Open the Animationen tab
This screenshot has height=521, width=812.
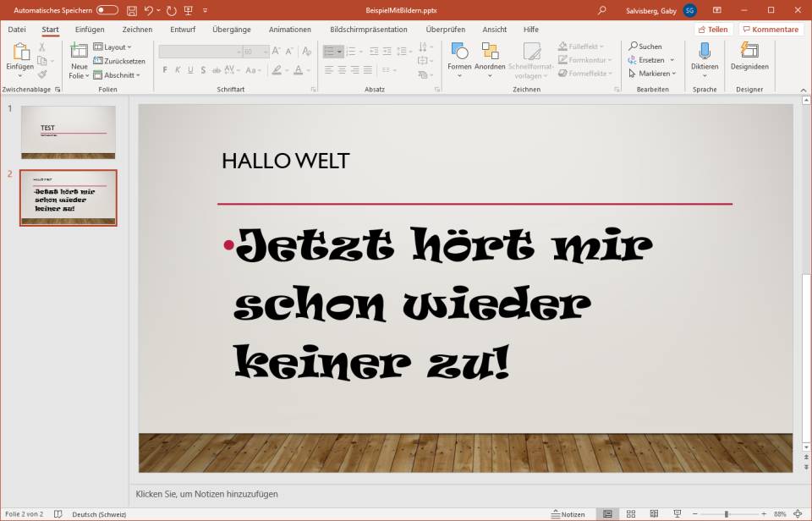[x=290, y=30]
